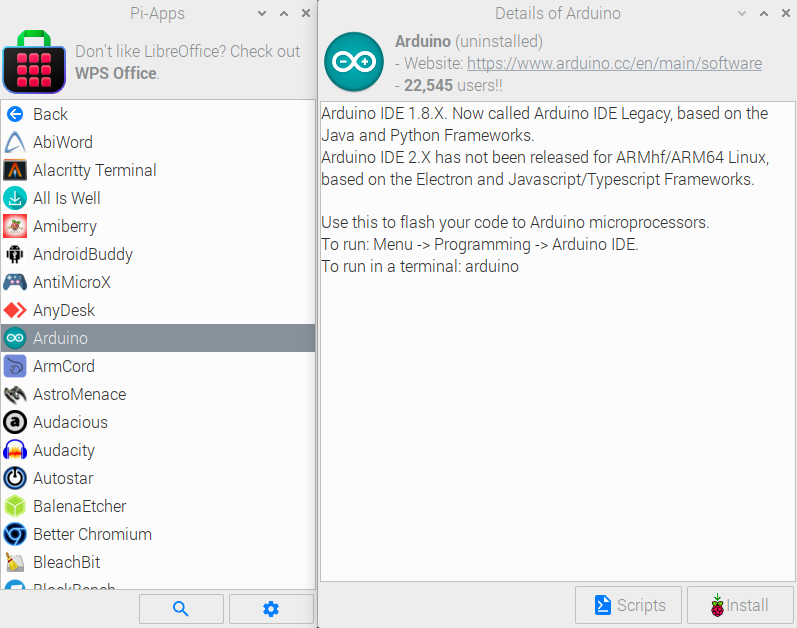The height and width of the screenshot is (628, 797).
Task: Click the Amiberry app icon
Action: 15,226
